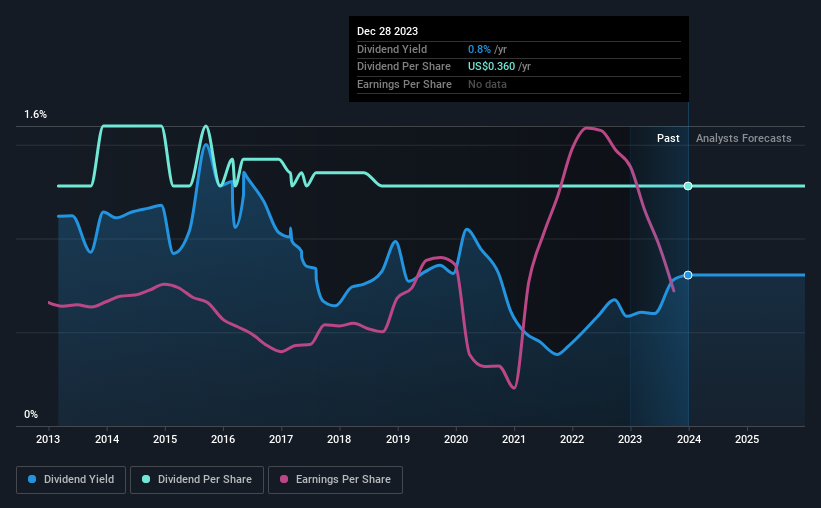821x508 pixels.
Task: Click the Dividend Yield row label in tooltip
Action: point(392,49)
